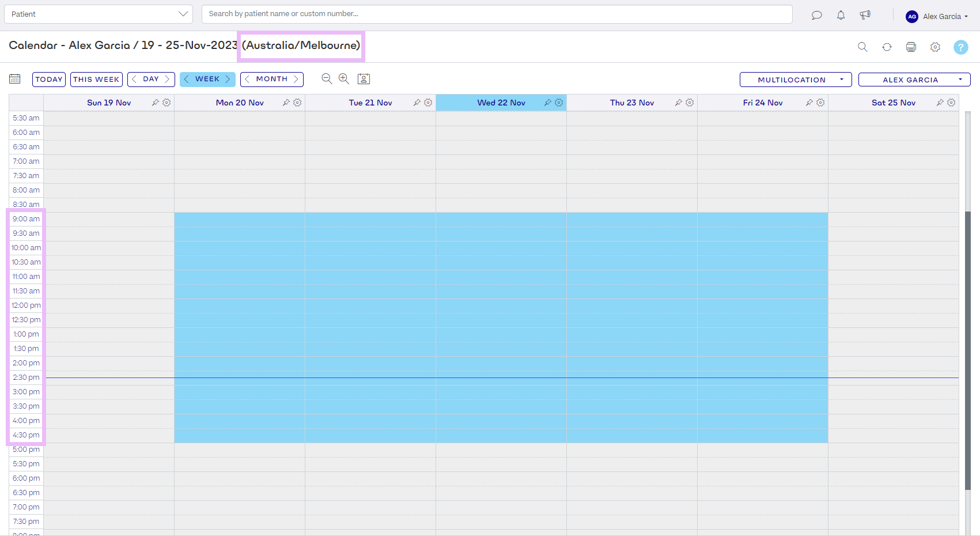Open the announcements megaphone icon

(865, 16)
